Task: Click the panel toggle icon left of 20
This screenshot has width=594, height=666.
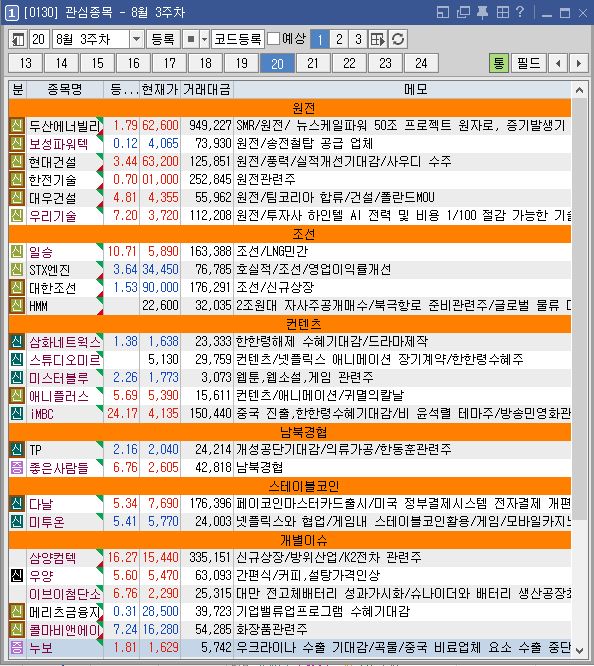Action: (18, 40)
